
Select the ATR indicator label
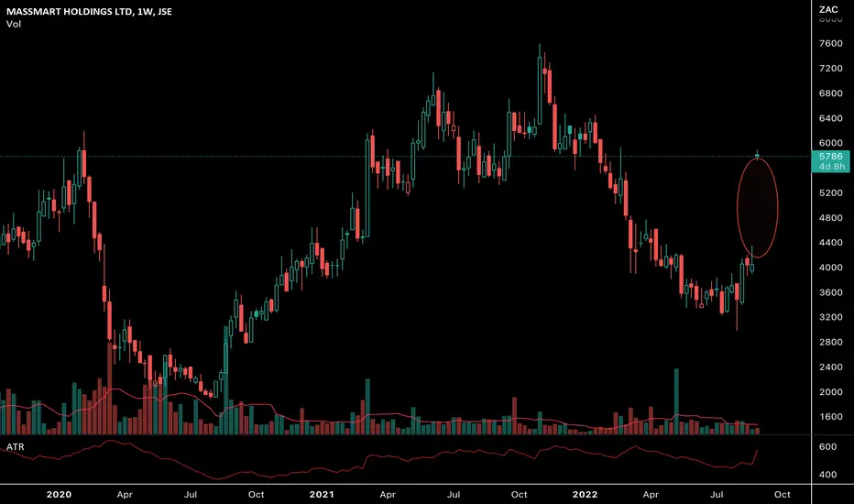[16, 447]
